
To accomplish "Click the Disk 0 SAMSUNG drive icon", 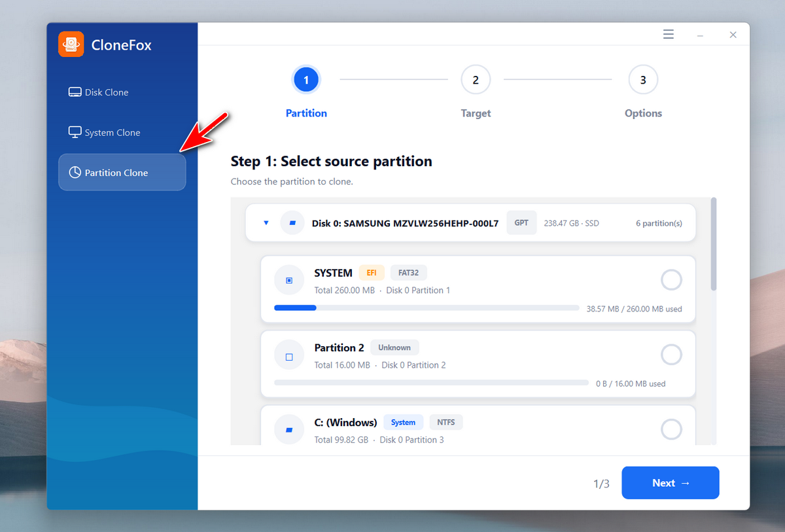I will (x=292, y=223).
